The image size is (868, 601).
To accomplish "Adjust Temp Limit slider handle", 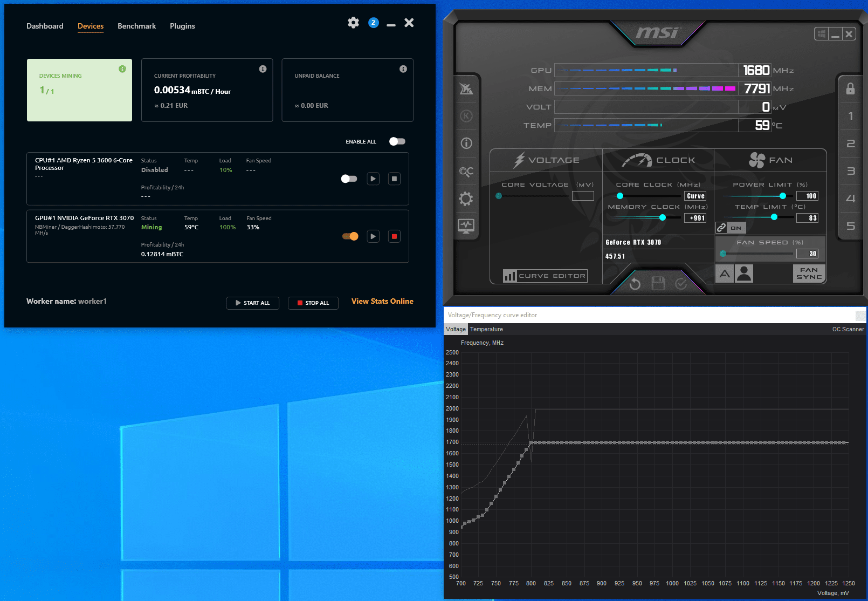I will click(x=774, y=217).
